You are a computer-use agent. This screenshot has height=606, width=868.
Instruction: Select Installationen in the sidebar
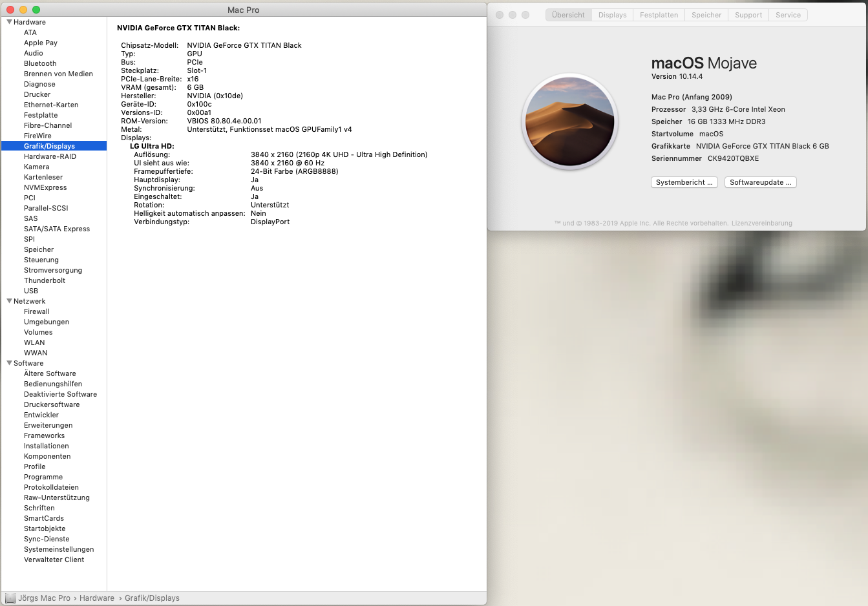(x=46, y=446)
